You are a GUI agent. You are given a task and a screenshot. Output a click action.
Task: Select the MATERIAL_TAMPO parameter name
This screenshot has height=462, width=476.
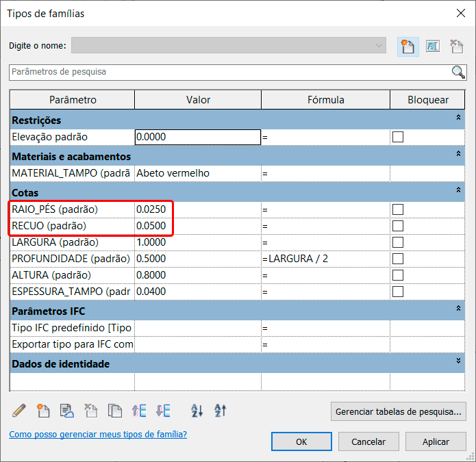(72, 173)
